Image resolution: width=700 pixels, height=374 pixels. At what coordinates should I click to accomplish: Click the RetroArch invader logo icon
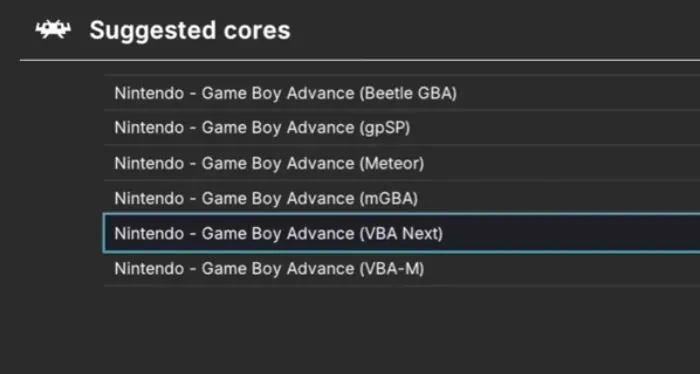(53, 29)
